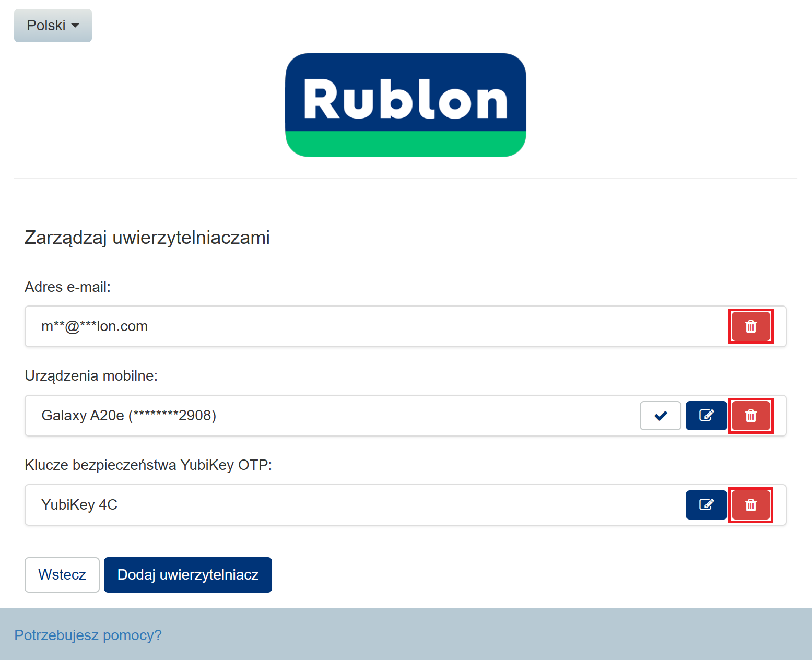Click the Urządzenia mobilne: label
The width and height of the screenshot is (812, 660).
coord(91,376)
